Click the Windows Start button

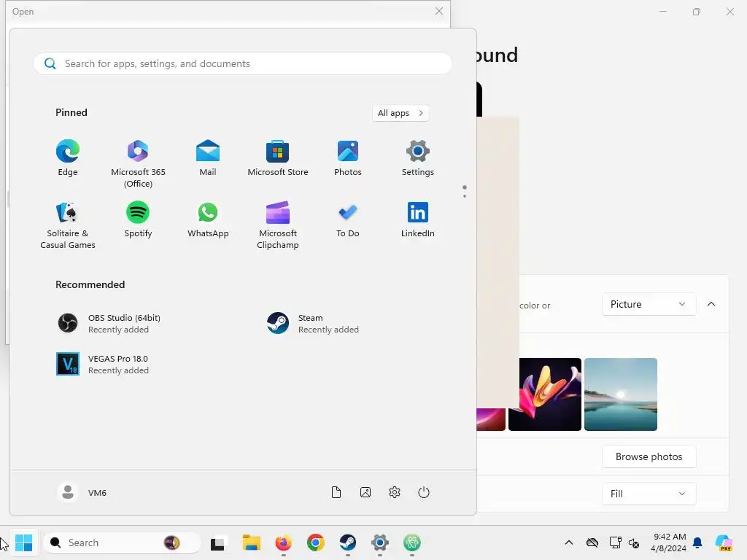[x=24, y=542]
